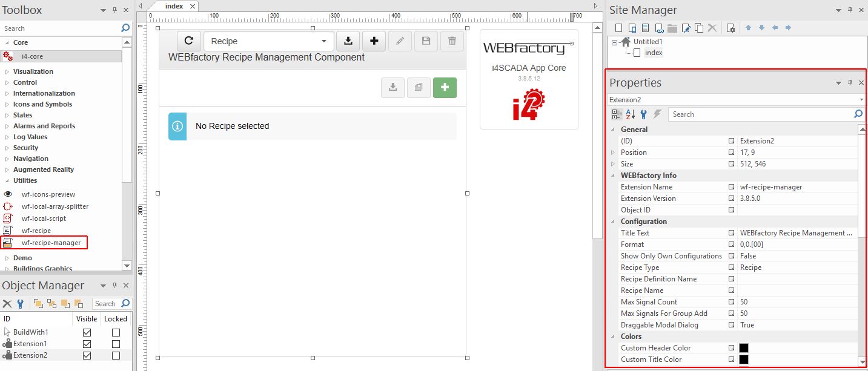Switch Properties to categorized view
The image size is (868, 371).
point(617,114)
